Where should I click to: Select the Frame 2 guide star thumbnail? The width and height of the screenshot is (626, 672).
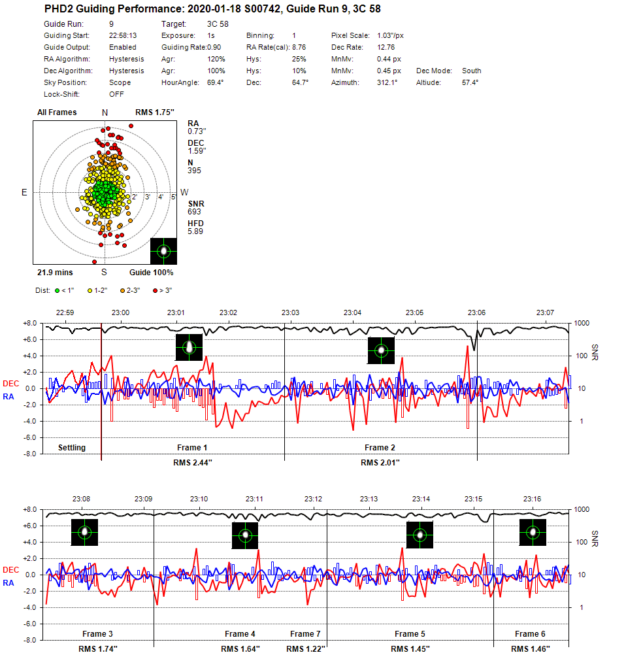pos(382,350)
